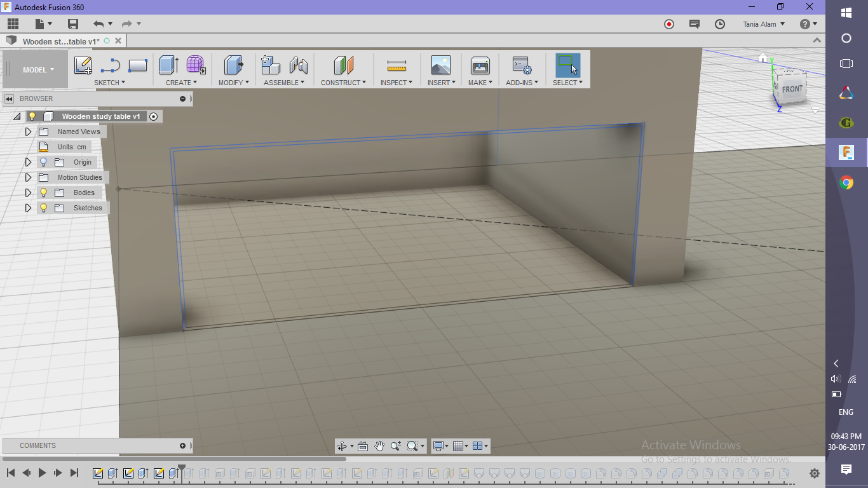This screenshot has width=868, height=488.
Task: Open the MODIFY menu
Action: (x=234, y=83)
